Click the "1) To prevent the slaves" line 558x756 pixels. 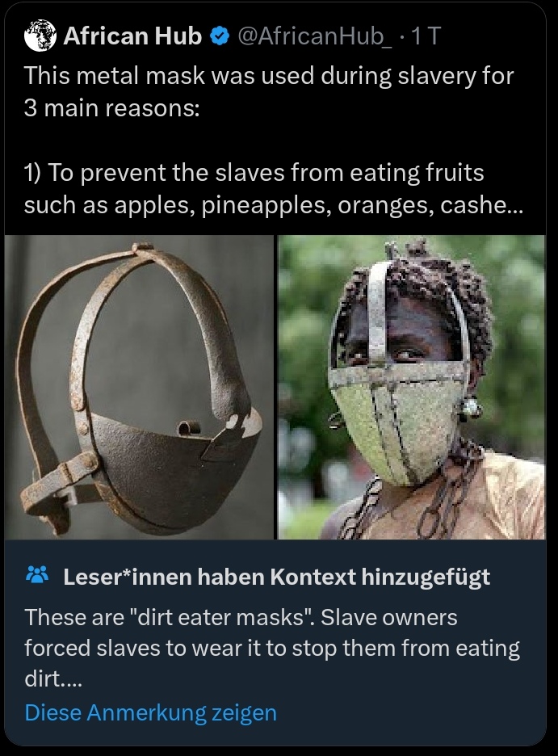(x=254, y=173)
